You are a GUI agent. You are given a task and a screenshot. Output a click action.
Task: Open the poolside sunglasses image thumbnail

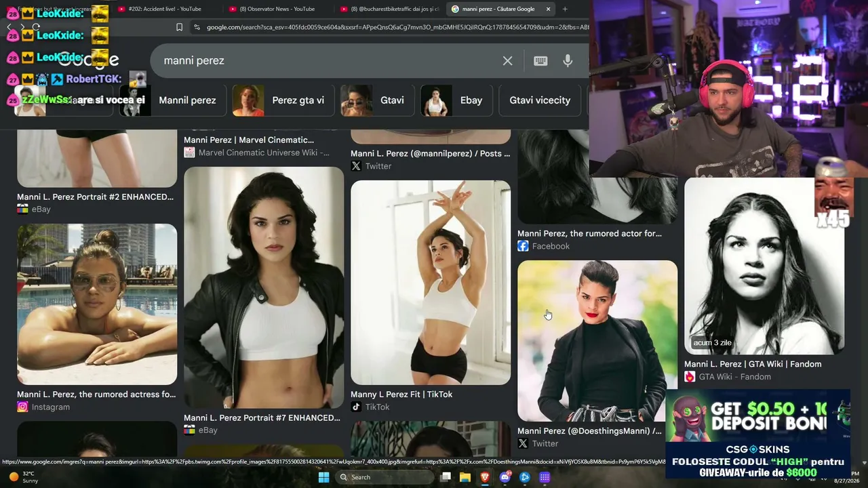(97, 304)
